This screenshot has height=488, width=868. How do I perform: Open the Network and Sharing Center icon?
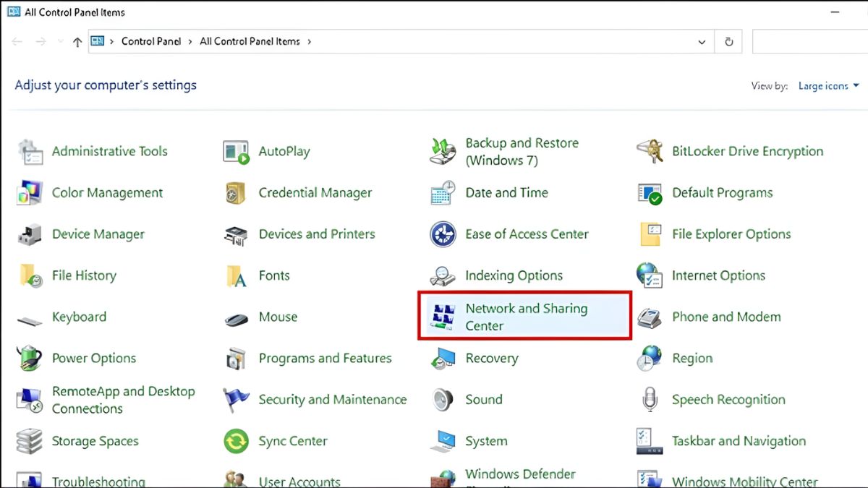point(442,317)
